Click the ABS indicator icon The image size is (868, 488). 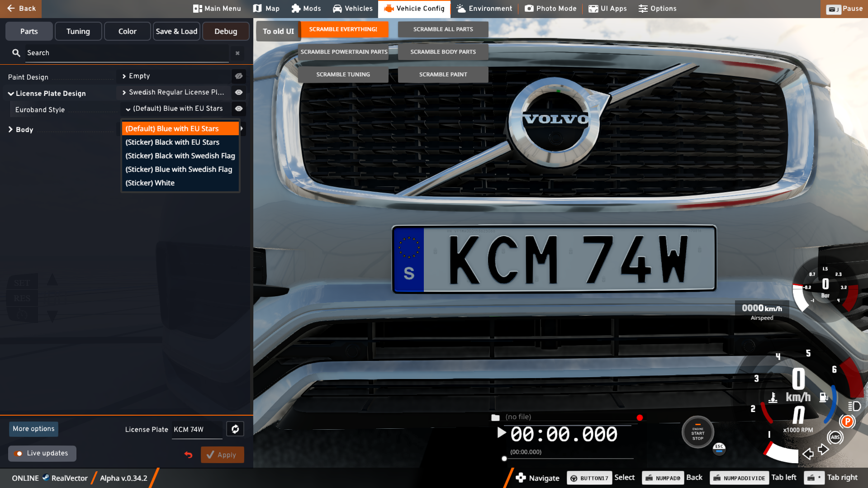(x=835, y=437)
